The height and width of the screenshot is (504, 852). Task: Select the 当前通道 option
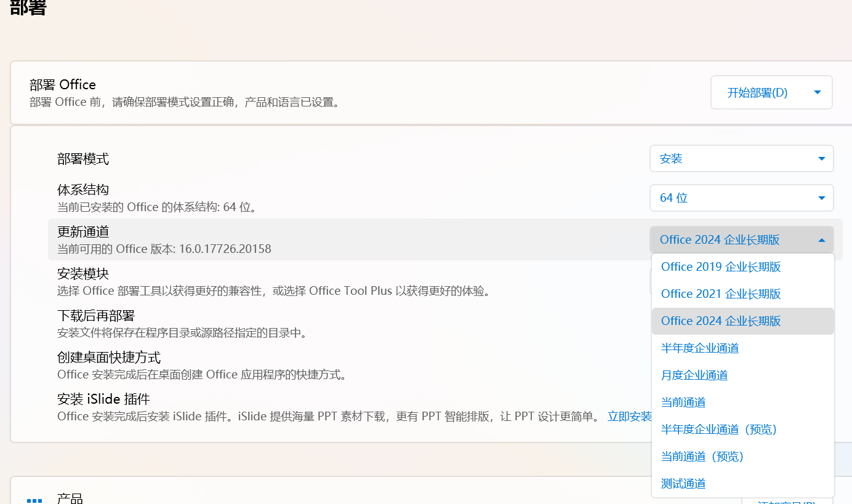tap(683, 402)
